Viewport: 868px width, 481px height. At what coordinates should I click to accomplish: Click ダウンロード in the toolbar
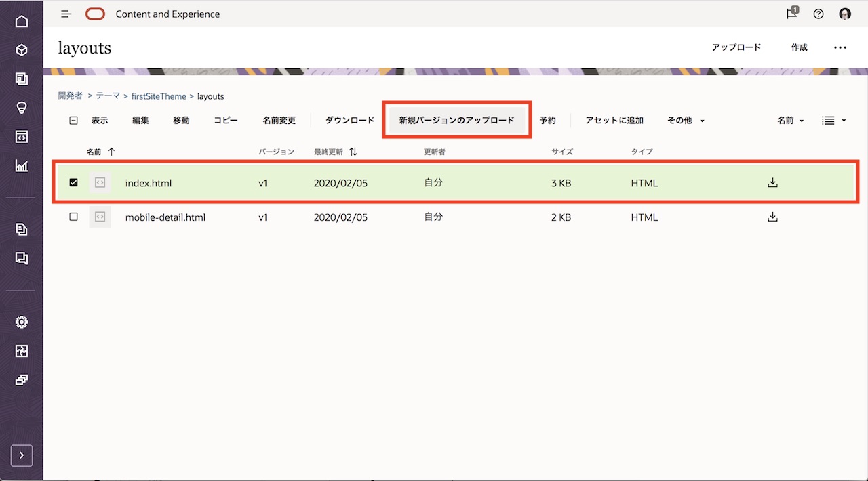[x=350, y=121]
